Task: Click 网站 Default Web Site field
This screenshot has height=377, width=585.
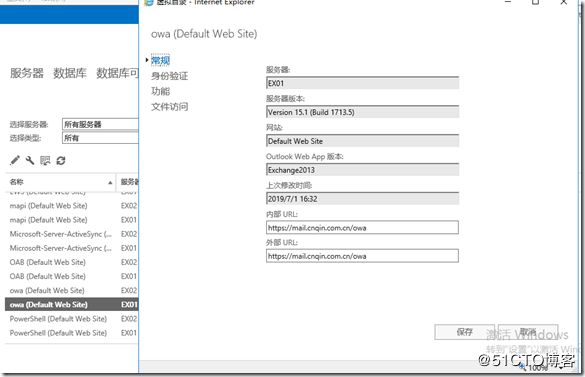Action: point(362,141)
